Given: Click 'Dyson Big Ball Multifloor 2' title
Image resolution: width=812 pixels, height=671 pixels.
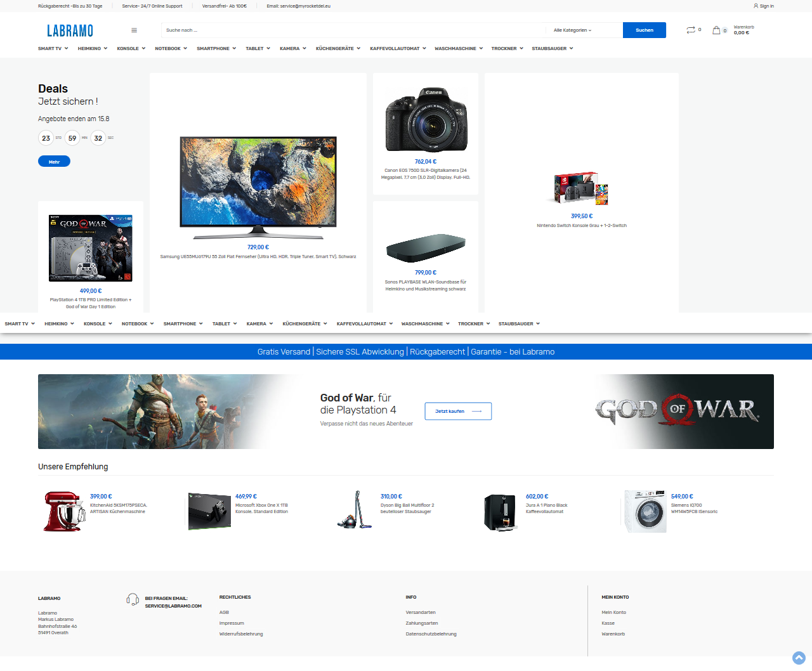Looking at the screenshot, I should [407, 509].
